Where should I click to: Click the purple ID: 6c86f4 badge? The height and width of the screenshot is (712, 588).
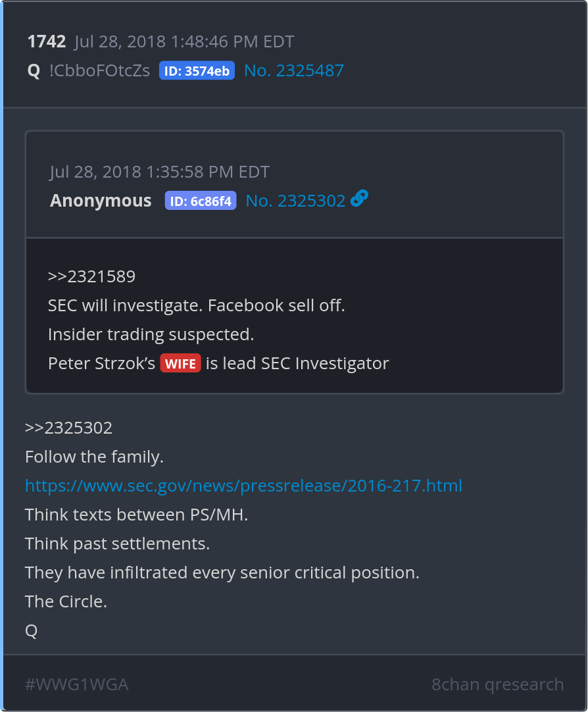coord(200,201)
